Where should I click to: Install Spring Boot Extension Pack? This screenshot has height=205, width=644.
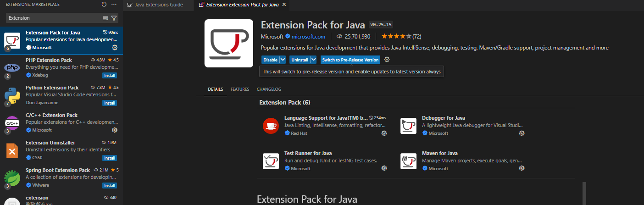point(110,185)
